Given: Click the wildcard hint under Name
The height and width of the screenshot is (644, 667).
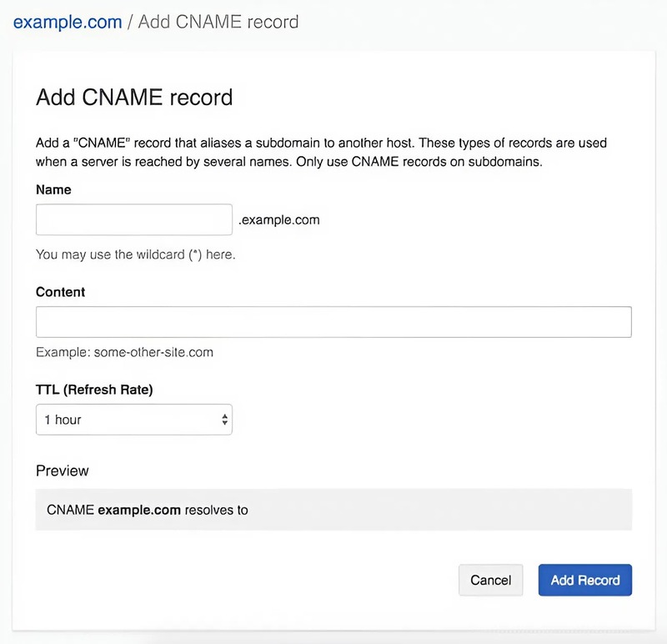Looking at the screenshot, I should [135, 254].
